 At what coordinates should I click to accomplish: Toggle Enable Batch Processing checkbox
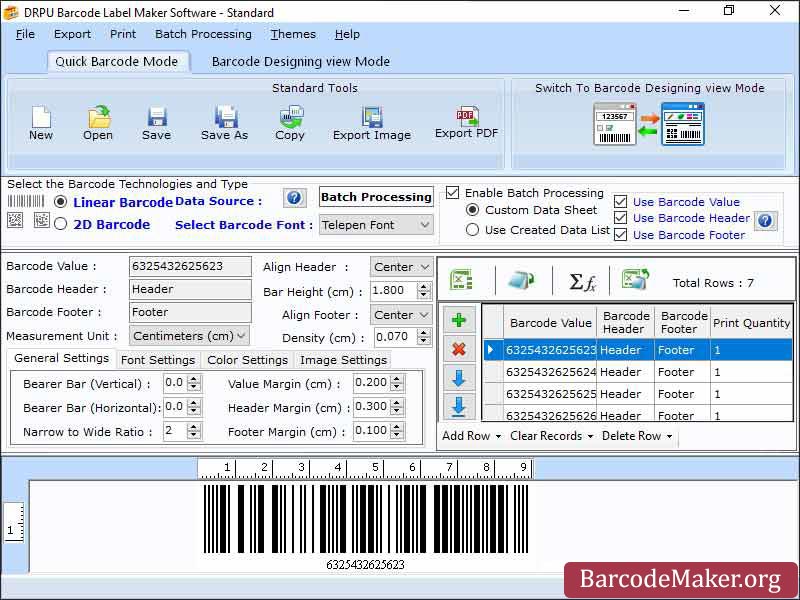point(453,193)
